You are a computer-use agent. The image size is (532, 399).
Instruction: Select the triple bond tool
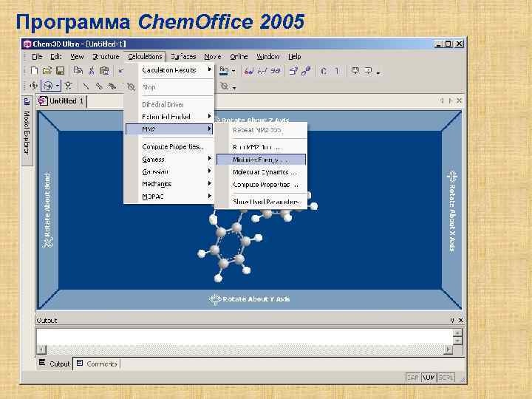coord(112,86)
